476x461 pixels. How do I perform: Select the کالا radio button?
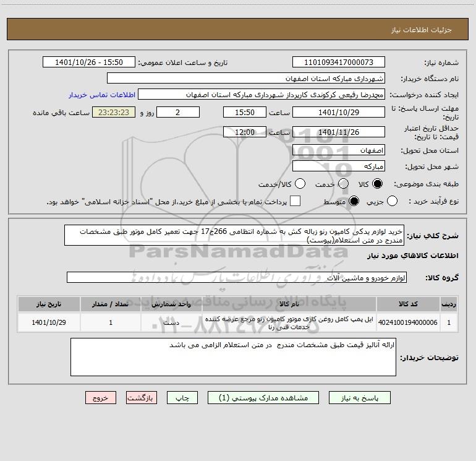pyautogui.click(x=377, y=184)
